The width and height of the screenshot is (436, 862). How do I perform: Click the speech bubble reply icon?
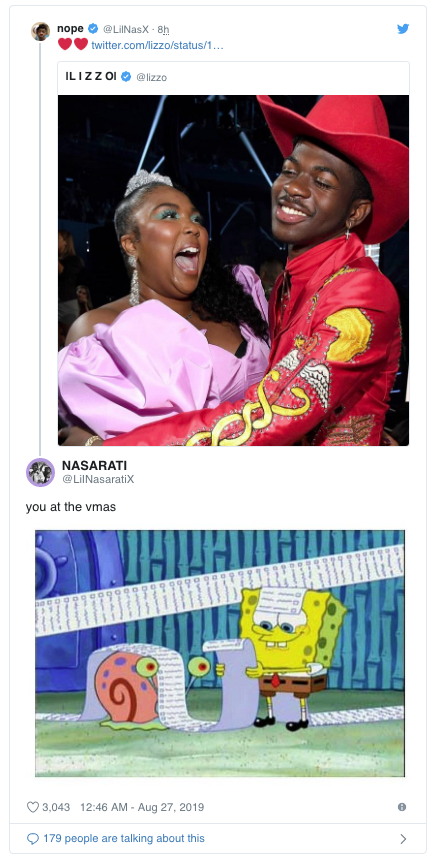[33, 838]
